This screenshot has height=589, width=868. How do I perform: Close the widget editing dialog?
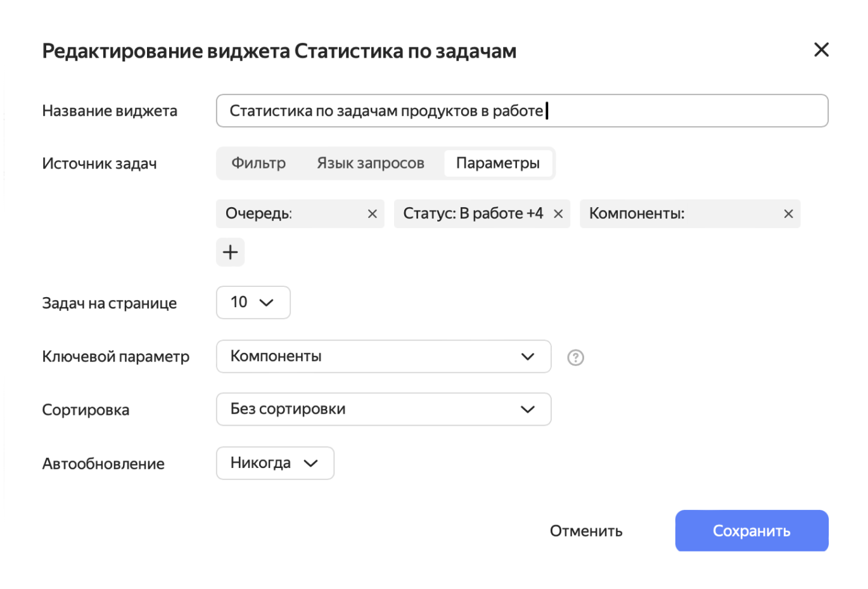pyautogui.click(x=821, y=49)
